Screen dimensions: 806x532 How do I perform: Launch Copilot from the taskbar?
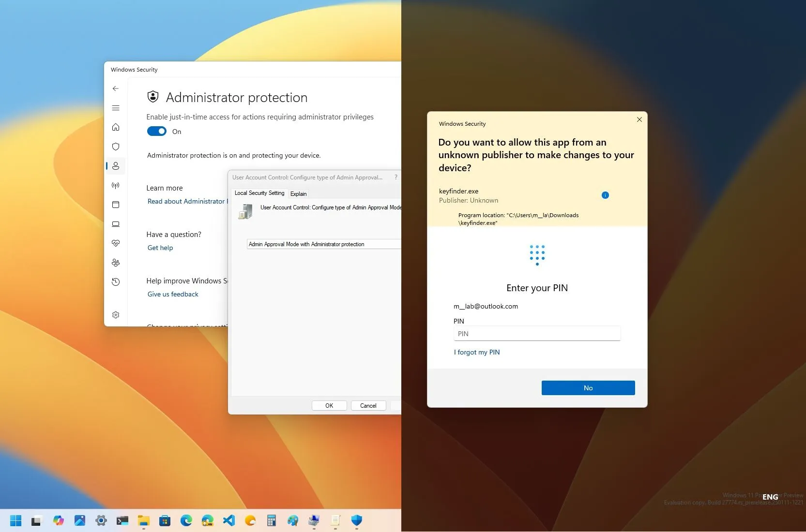point(58,520)
